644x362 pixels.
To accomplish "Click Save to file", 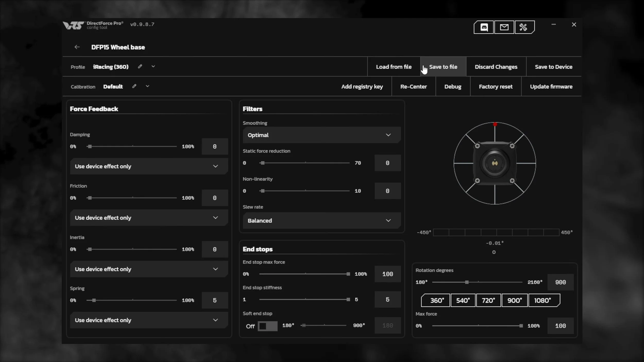I will (x=443, y=67).
